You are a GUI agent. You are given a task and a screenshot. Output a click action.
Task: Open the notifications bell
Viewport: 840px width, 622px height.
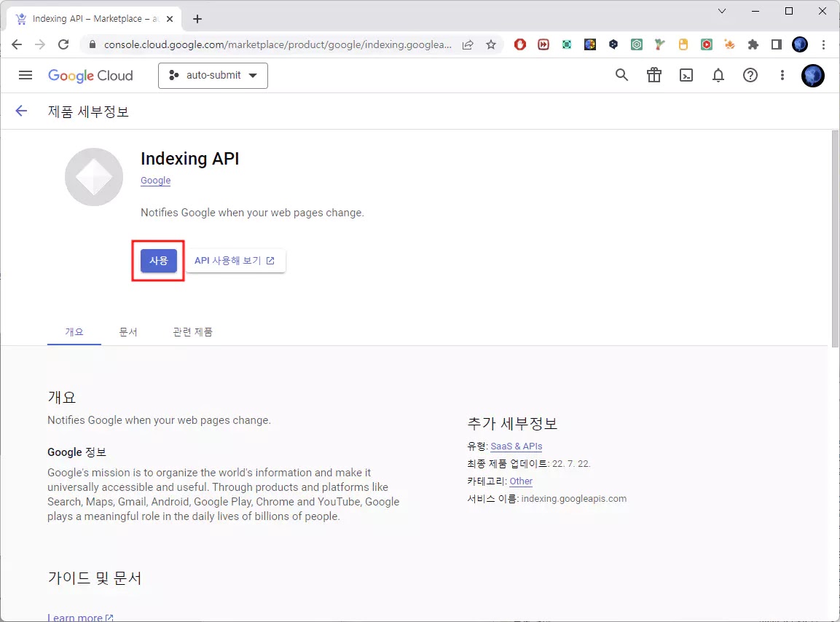tap(718, 76)
